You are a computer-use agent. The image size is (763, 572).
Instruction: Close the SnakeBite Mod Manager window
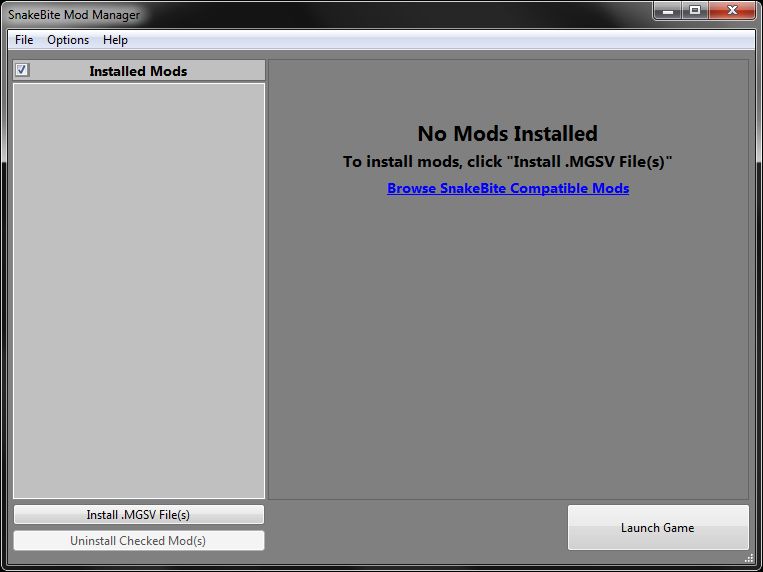pos(732,10)
